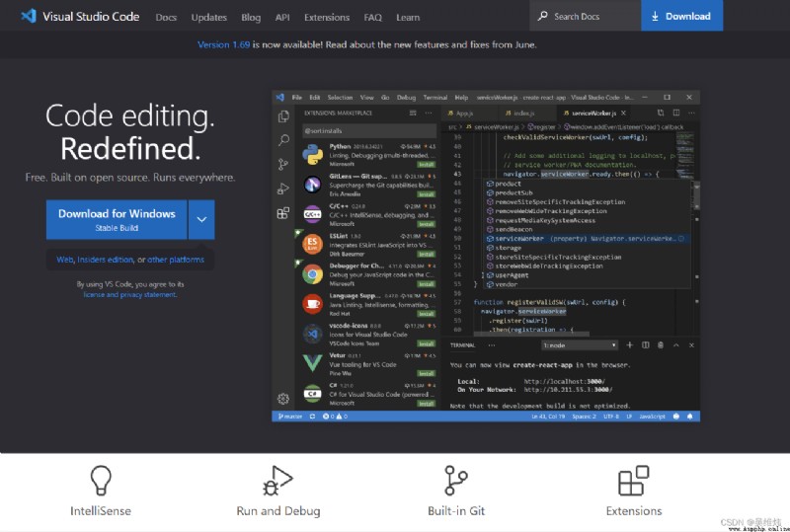Click the Manage gear icon in activity bar
The image size is (790, 532).
point(283,399)
